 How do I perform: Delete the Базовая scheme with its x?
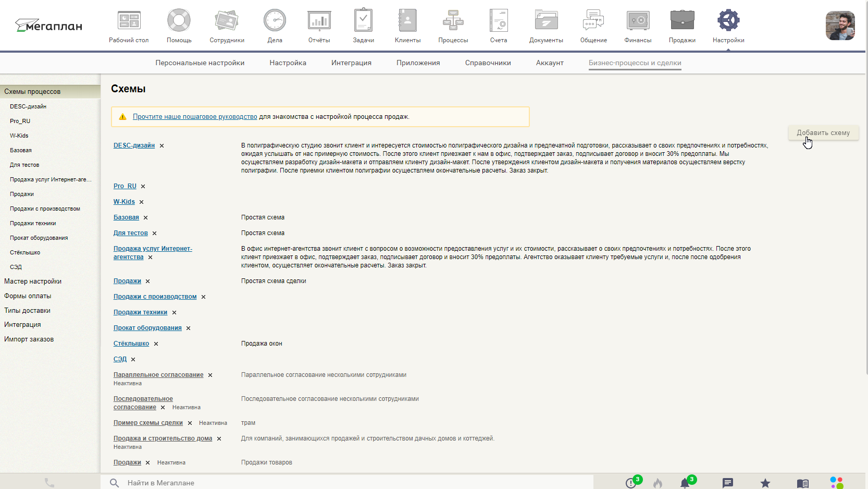[145, 218]
